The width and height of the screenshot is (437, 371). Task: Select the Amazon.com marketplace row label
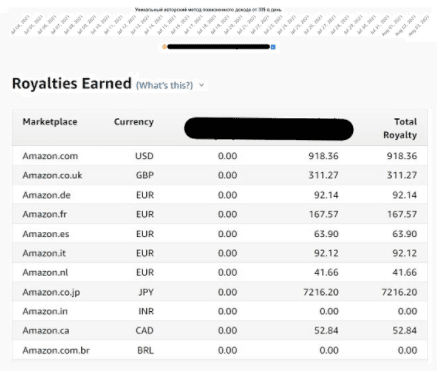50,156
